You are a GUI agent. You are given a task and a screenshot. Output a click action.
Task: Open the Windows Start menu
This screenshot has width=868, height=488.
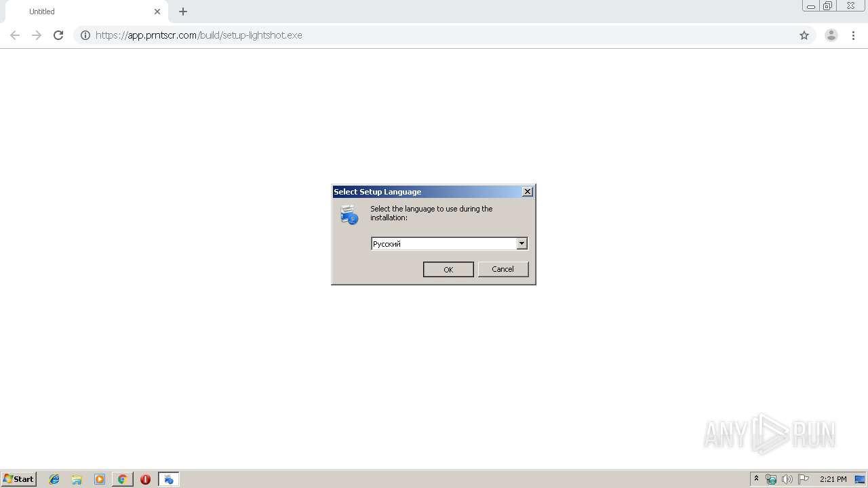coord(18,479)
